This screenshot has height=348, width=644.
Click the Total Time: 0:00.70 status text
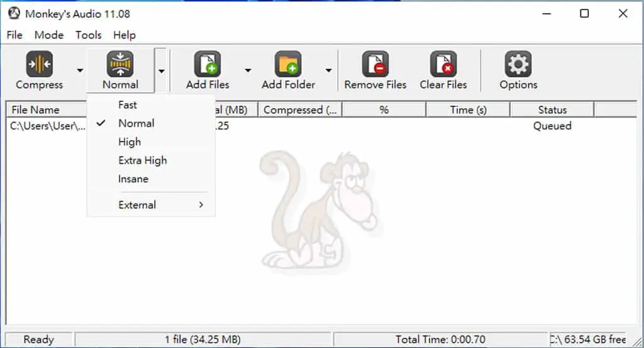pyautogui.click(x=440, y=339)
